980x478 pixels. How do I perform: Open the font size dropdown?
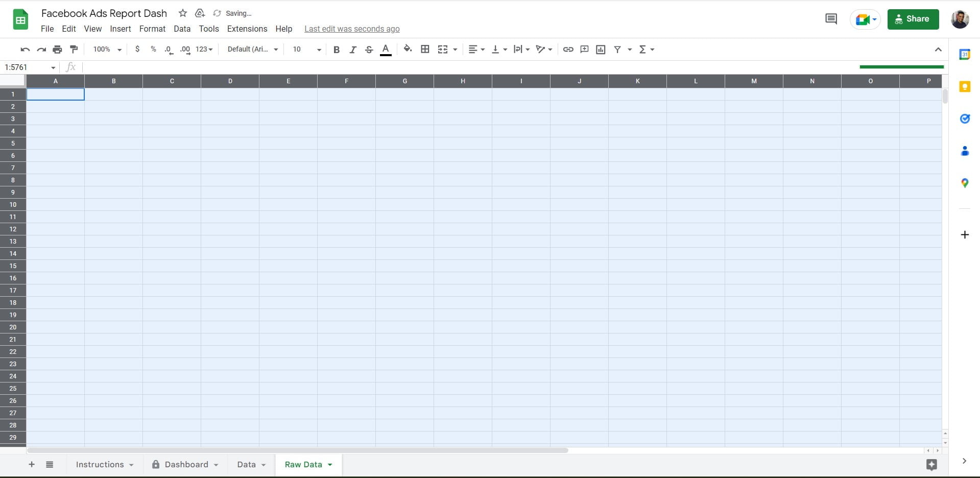pos(306,50)
